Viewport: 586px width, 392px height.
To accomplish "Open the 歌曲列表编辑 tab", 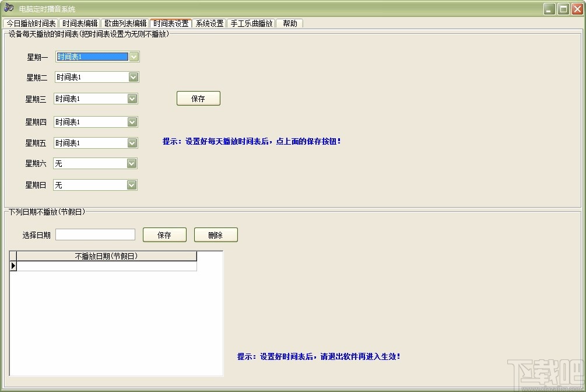I will pyautogui.click(x=126, y=23).
